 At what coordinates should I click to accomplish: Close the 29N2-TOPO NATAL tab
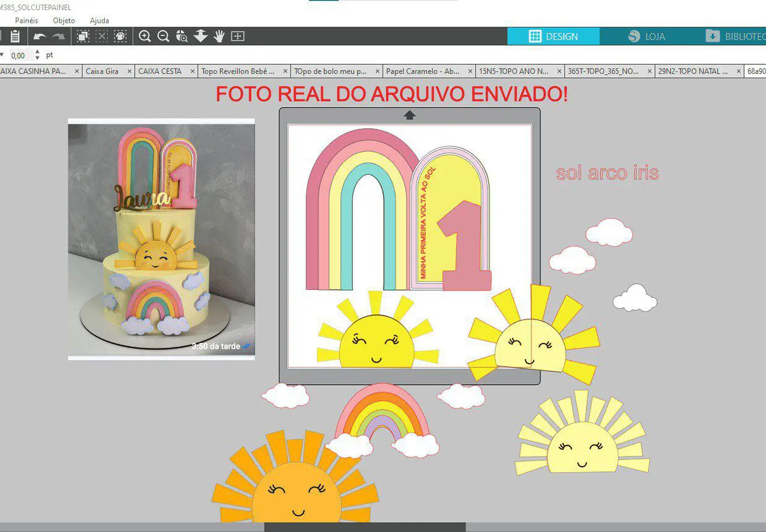[738, 71]
